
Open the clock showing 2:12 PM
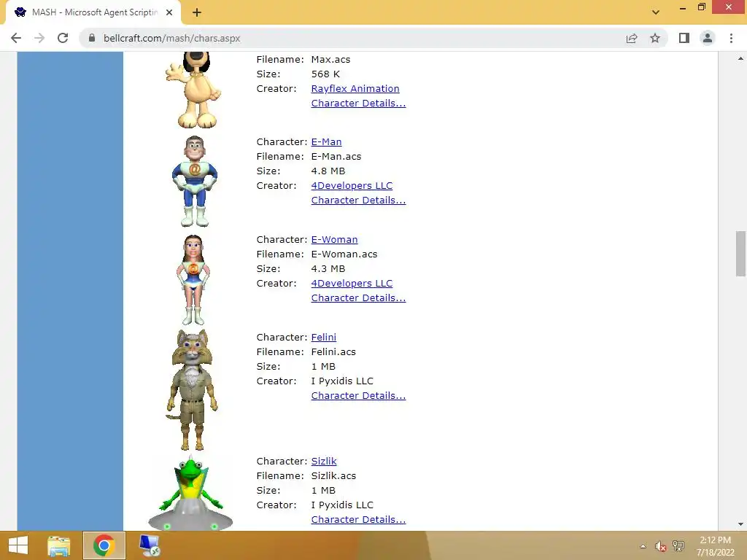[715, 546]
